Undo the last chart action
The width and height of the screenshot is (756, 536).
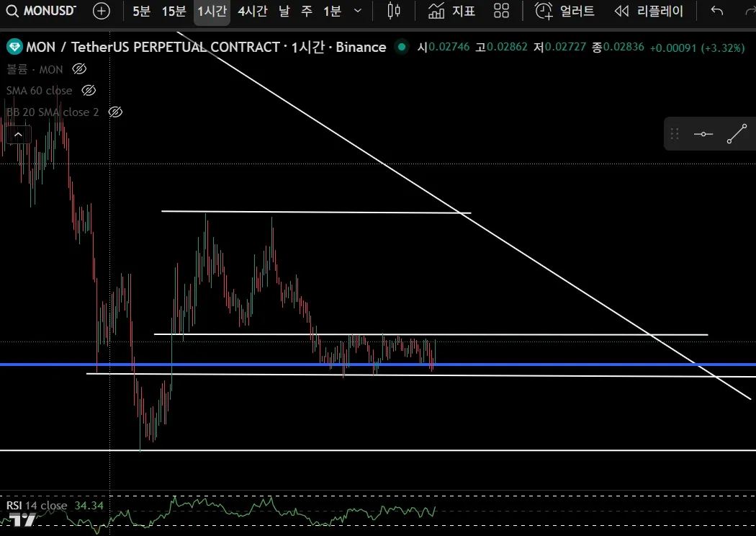pos(717,11)
